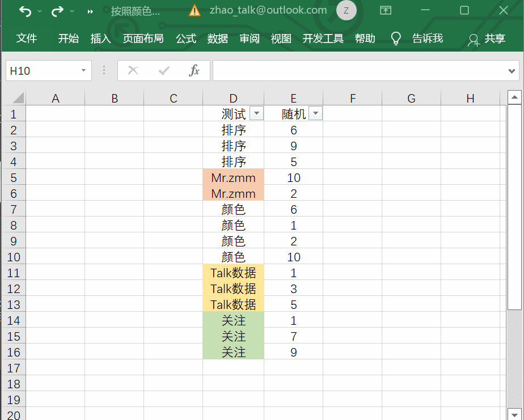Select cell E12 containing 3

point(293,289)
